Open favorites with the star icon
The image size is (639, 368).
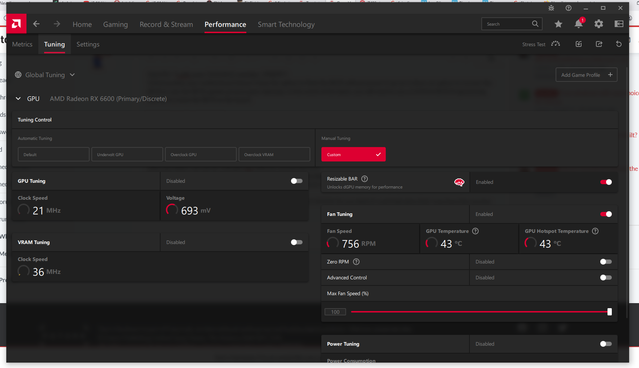558,24
